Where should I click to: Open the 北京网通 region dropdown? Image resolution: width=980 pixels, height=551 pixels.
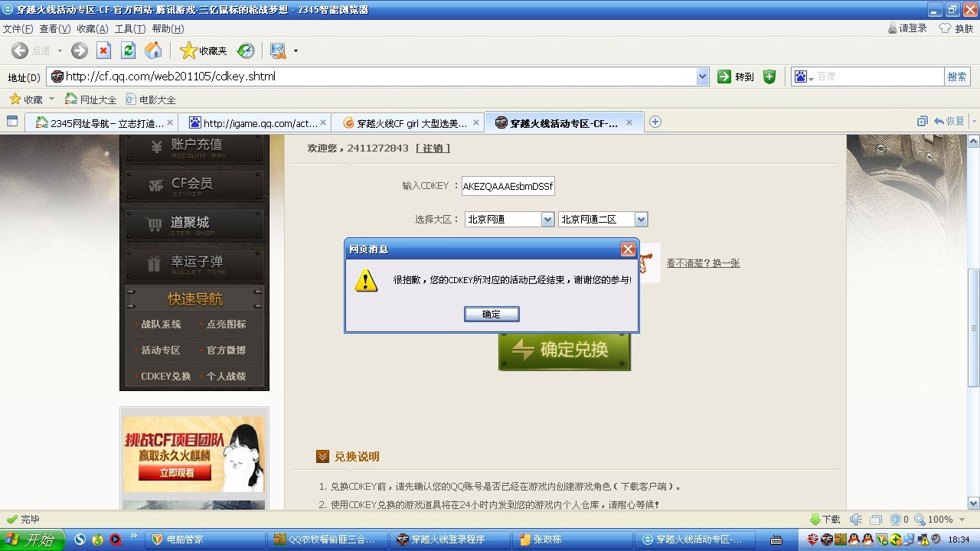(509, 219)
